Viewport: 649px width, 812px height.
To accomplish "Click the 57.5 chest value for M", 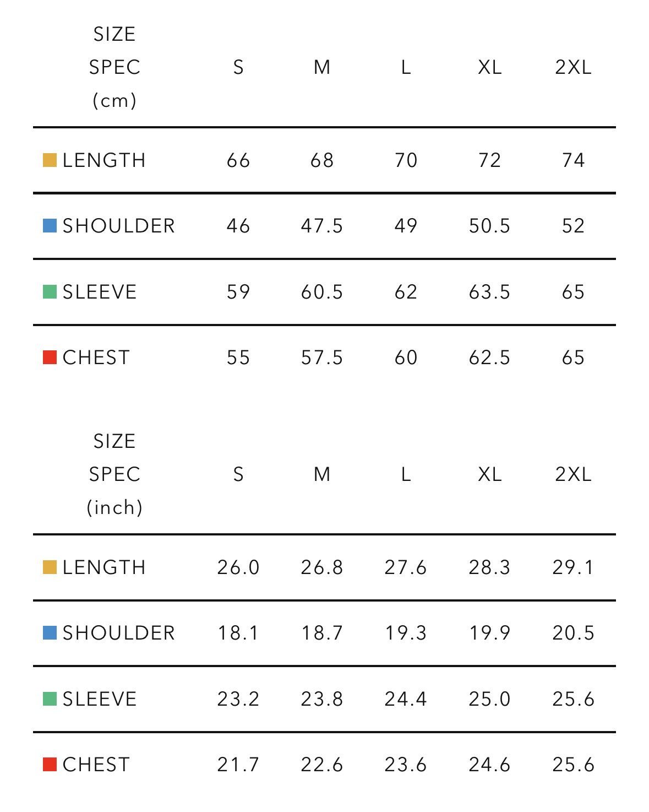I will (x=322, y=358).
